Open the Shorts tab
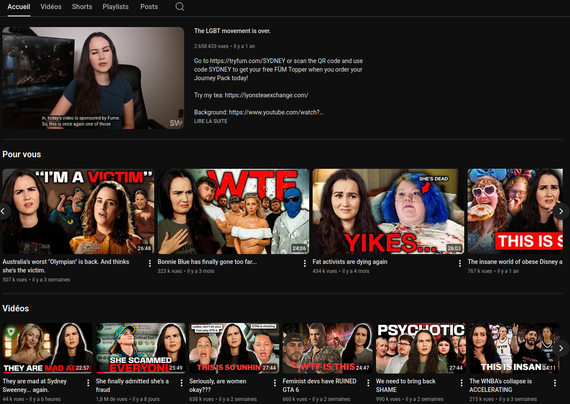 pos(82,7)
